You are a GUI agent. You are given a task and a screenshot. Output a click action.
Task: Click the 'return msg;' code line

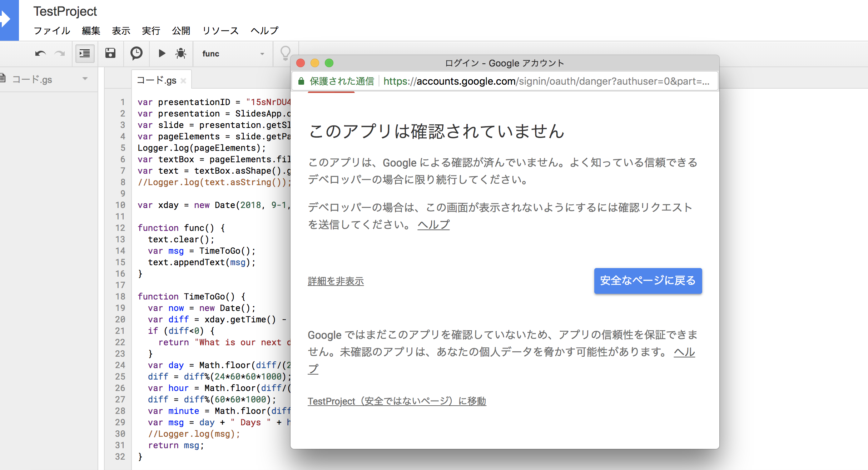(176, 445)
